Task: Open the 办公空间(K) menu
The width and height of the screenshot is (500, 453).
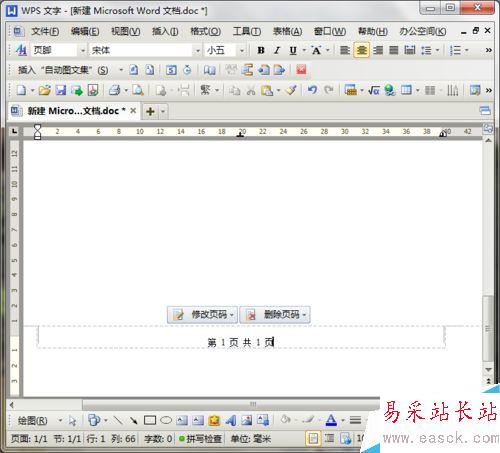Action: click(x=423, y=31)
